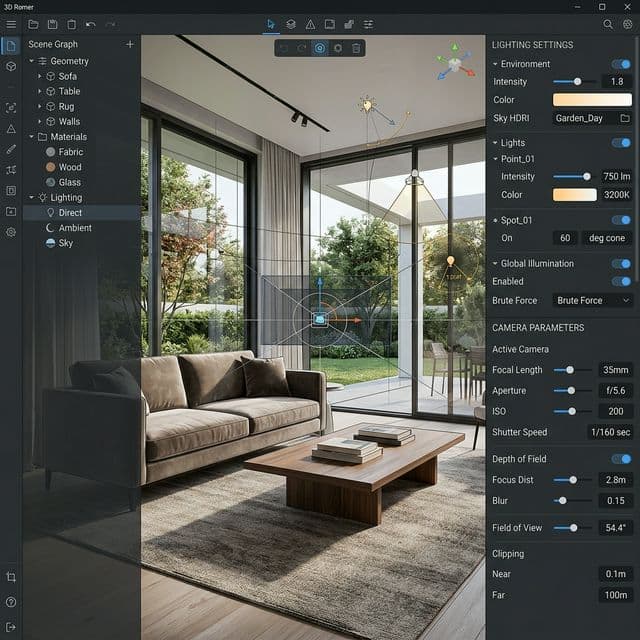Toggle the Lights switch
640x640 pixels.
(621, 142)
